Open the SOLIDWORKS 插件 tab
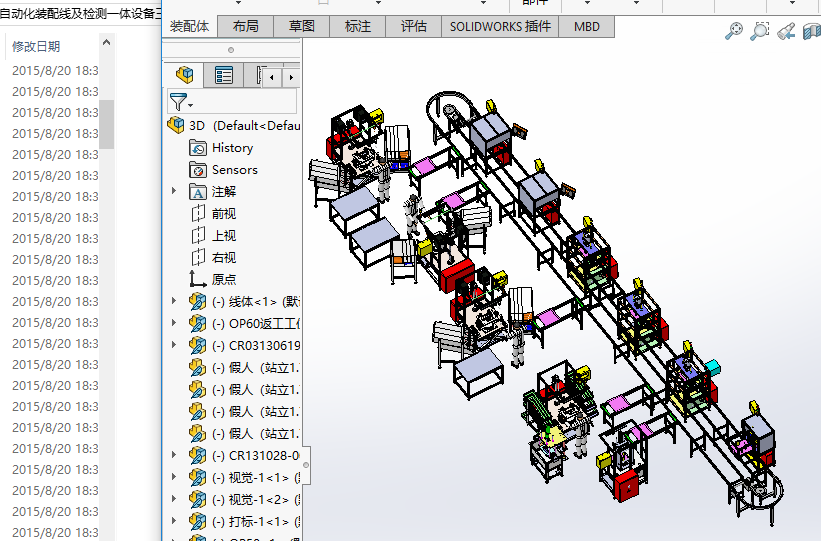The width and height of the screenshot is (821, 541). click(x=500, y=26)
